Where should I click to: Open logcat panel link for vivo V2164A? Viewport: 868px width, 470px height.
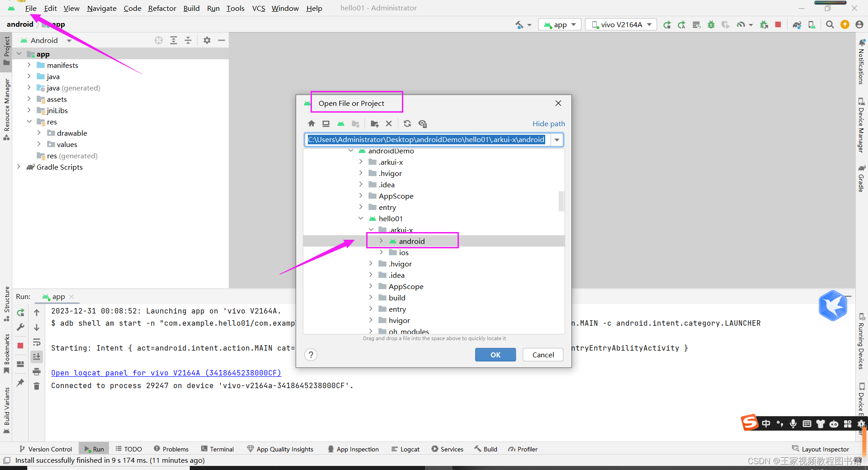[x=166, y=373]
